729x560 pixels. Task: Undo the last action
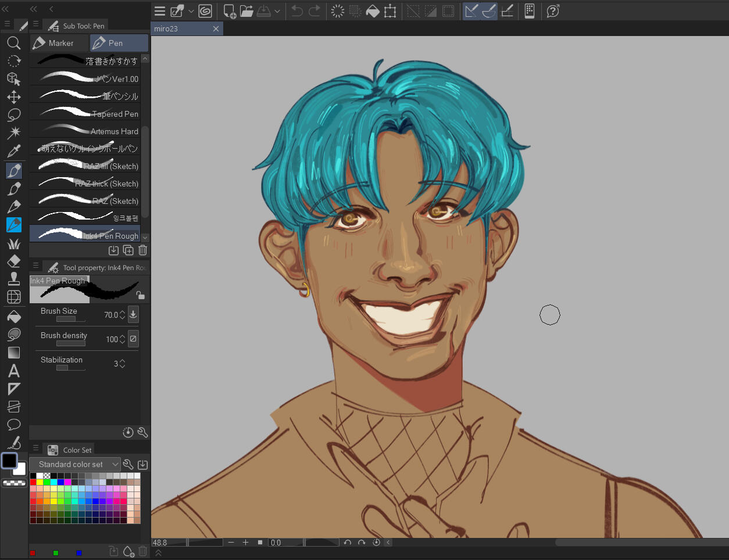(x=297, y=11)
